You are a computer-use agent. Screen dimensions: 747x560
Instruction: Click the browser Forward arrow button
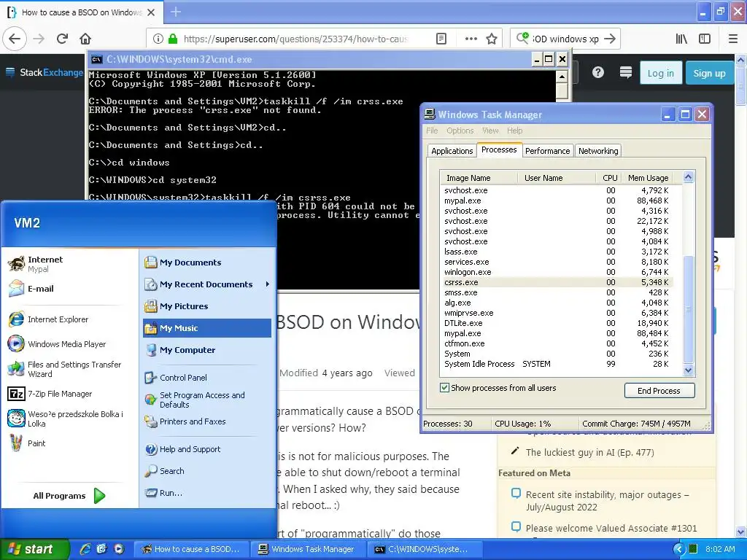[x=39, y=39]
